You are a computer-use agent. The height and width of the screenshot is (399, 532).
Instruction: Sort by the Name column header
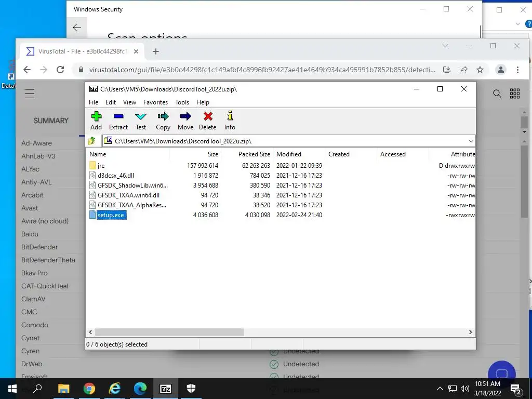(x=128, y=154)
